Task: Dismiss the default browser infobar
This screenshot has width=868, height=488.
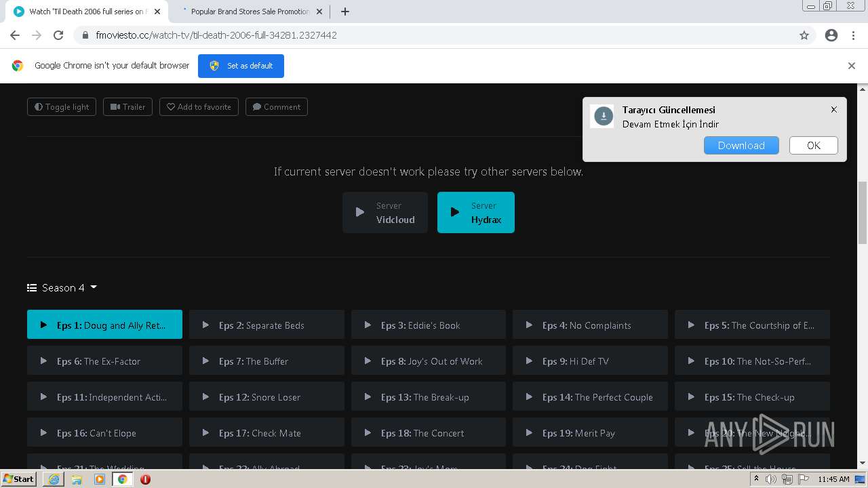Action: [852, 66]
